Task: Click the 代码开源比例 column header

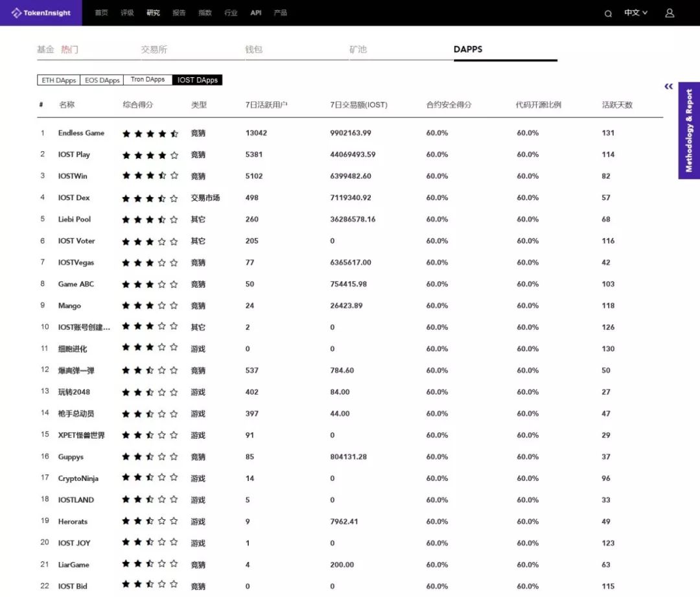Action: point(539,104)
